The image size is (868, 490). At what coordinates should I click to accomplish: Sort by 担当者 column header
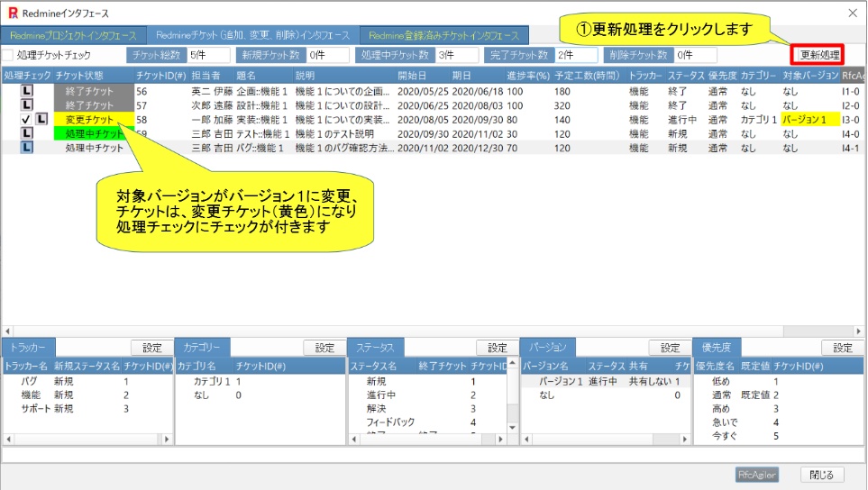(x=206, y=76)
